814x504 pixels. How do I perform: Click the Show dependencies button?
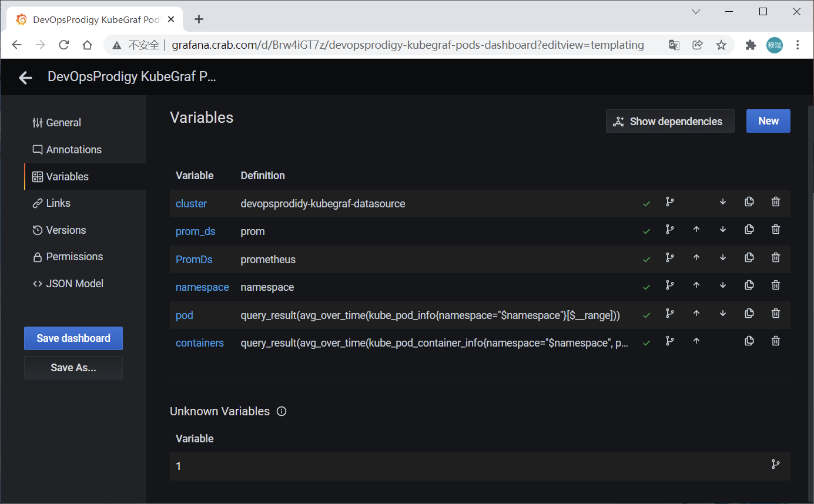pyautogui.click(x=670, y=121)
